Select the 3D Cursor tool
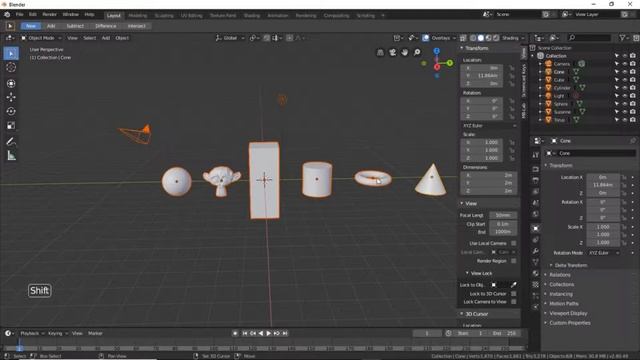The width and height of the screenshot is (640, 360). pos(11,67)
